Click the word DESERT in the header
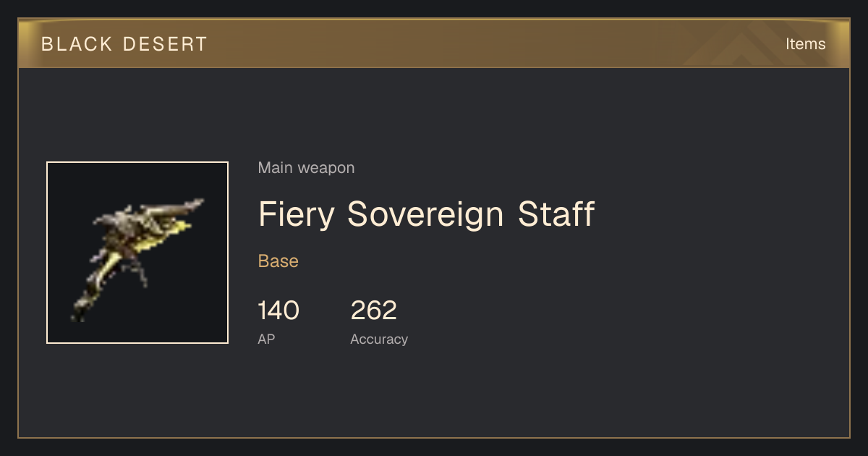Image resolution: width=868 pixels, height=456 pixels. coord(166,44)
